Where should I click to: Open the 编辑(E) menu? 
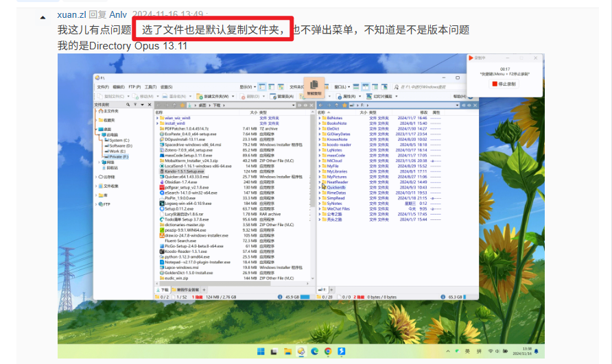point(119,87)
